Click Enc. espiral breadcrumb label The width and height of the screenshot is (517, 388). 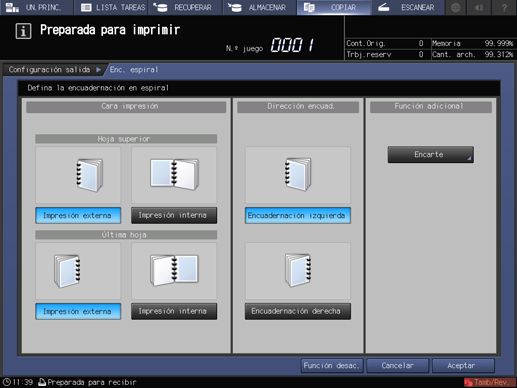click(x=134, y=70)
